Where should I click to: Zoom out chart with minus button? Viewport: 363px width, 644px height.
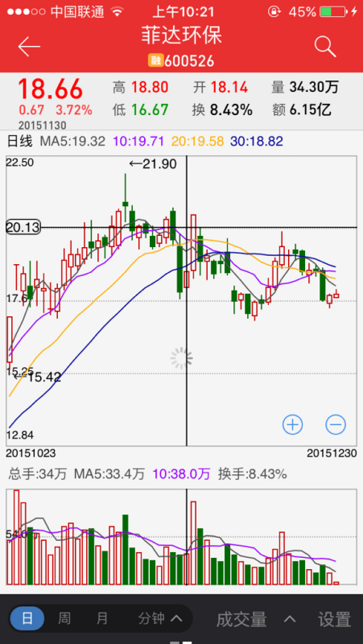point(336,425)
